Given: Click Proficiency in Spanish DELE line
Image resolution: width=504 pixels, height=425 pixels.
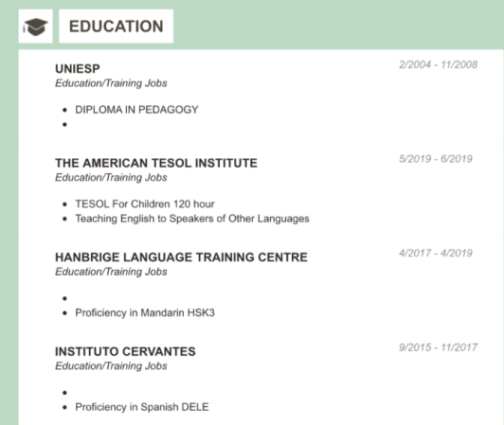Looking at the screenshot, I should [x=142, y=407].
